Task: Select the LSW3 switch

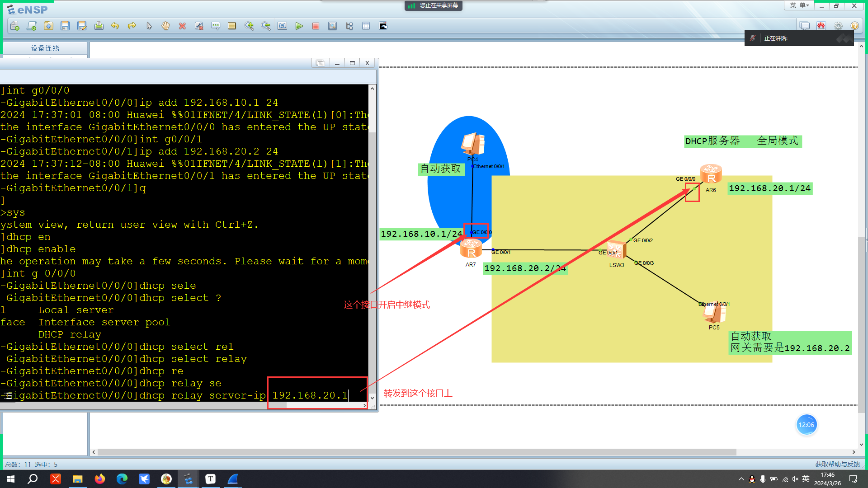Action: [x=616, y=249]
